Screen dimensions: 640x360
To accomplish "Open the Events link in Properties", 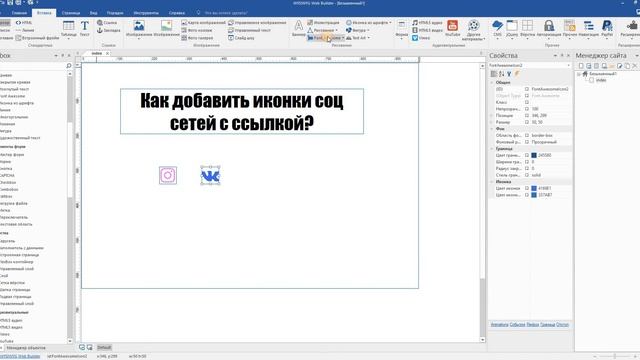I will 517,325.
